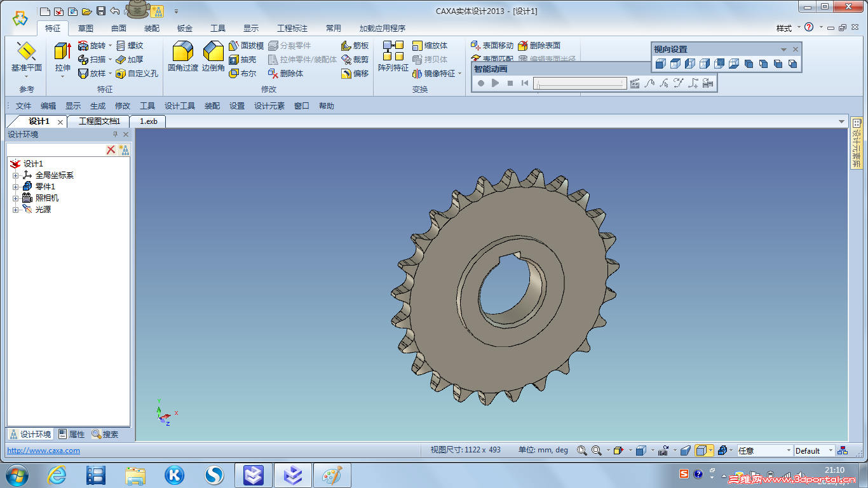Click the clapperboard icon in 智能动画 toolbar
Viewport: 868px width, 488px height.
[634, 83]
